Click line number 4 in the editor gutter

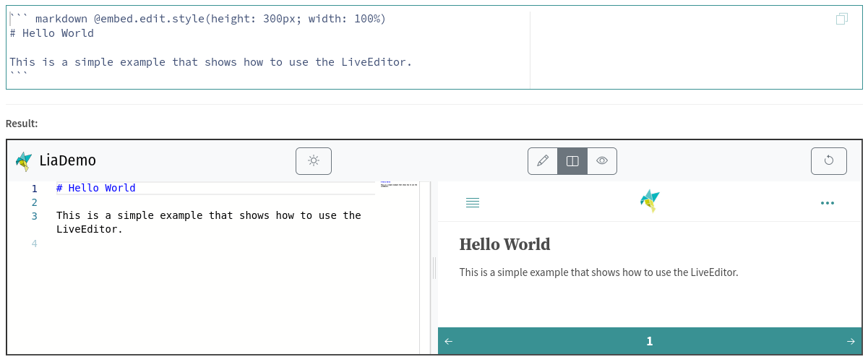tap(35, 244)
